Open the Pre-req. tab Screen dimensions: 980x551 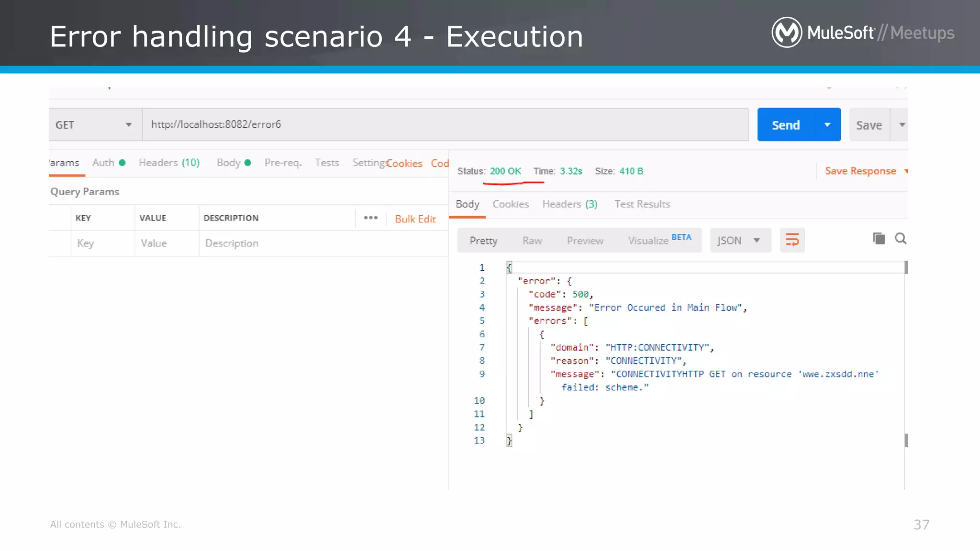click(283, 163)
